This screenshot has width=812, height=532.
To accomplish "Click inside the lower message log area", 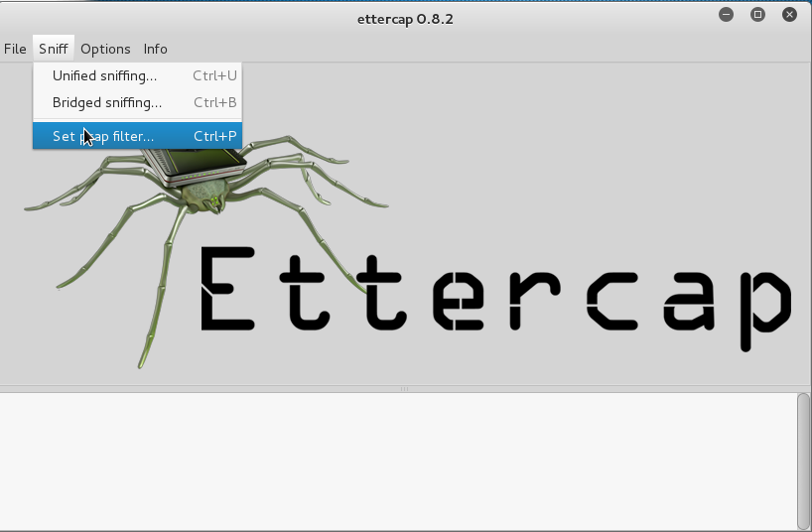I will click(x=398, y=461).
